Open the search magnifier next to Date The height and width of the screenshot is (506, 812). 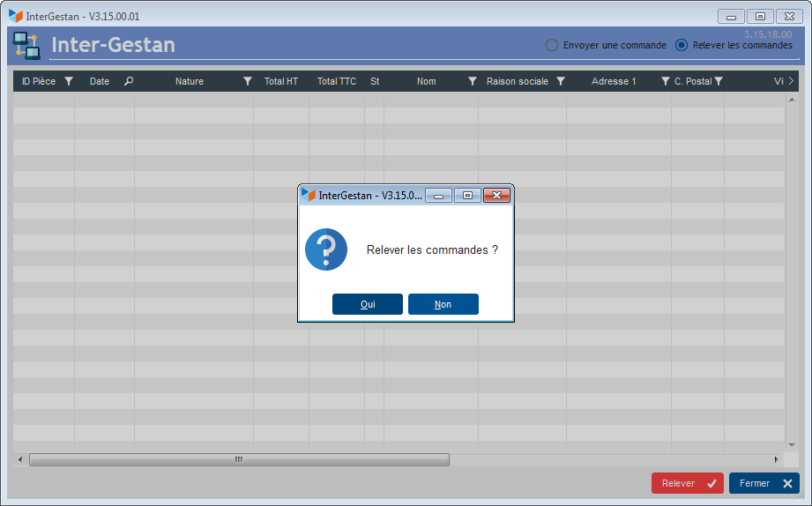coord(129,81)
